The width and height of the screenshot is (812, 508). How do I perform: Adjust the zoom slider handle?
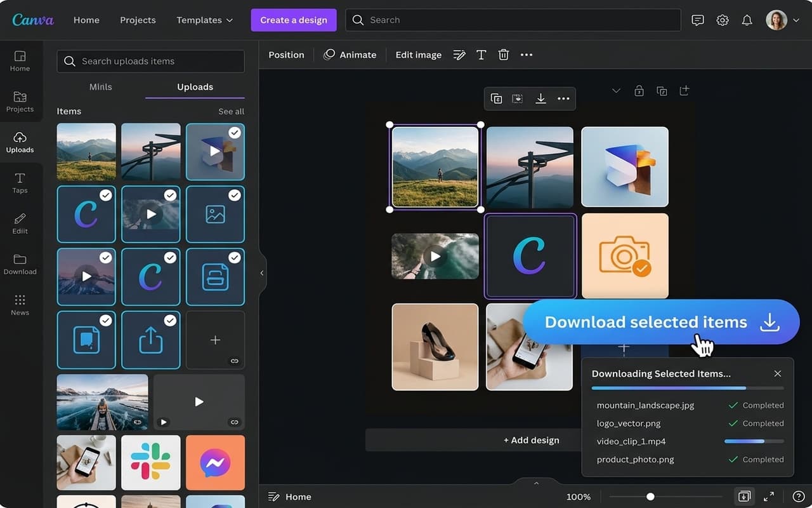(x=650, y=497)
